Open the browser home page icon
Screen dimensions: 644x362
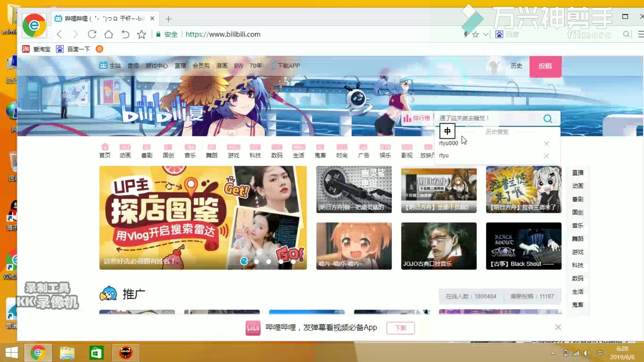tap(108, 34)
